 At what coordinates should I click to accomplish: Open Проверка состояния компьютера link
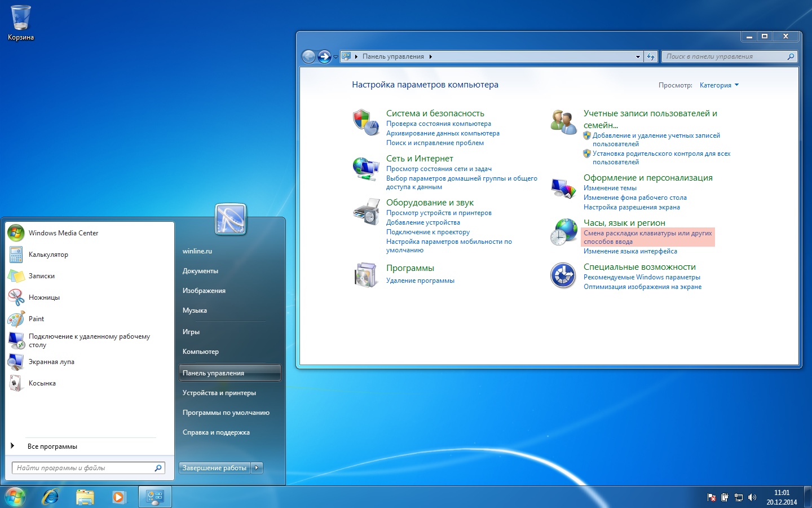(x=438, y=124)
